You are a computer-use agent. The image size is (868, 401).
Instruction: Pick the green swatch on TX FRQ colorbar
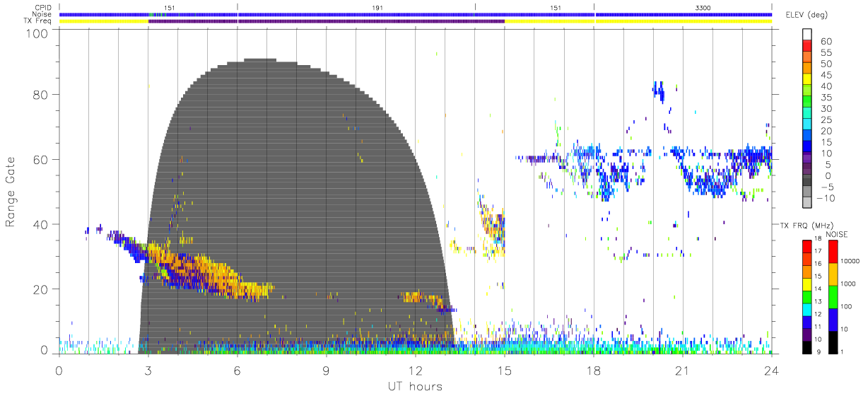[x=807, y=297]
